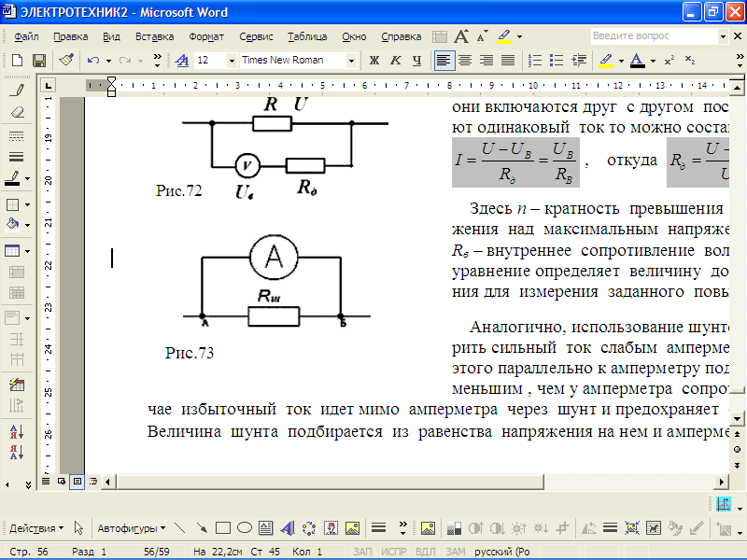Select the Line drawing tool
Viewport: 747px width, 560px height.
click(179, 527)
